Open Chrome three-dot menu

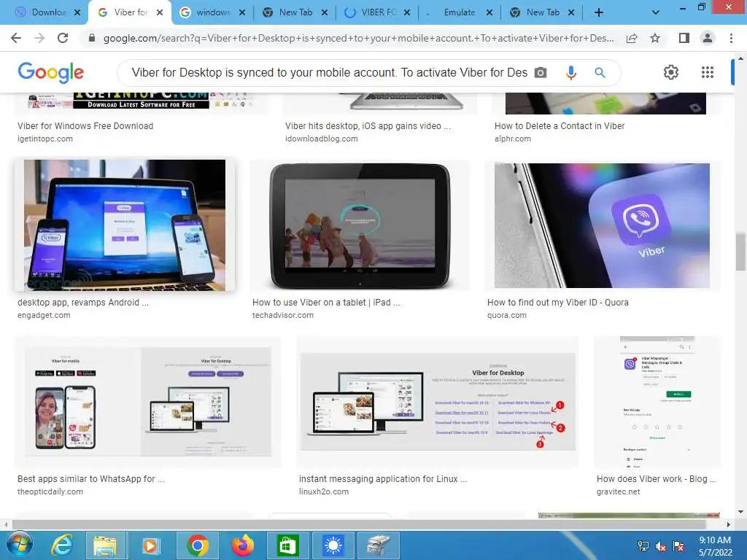pyautogui.click(x=731, y=38)
